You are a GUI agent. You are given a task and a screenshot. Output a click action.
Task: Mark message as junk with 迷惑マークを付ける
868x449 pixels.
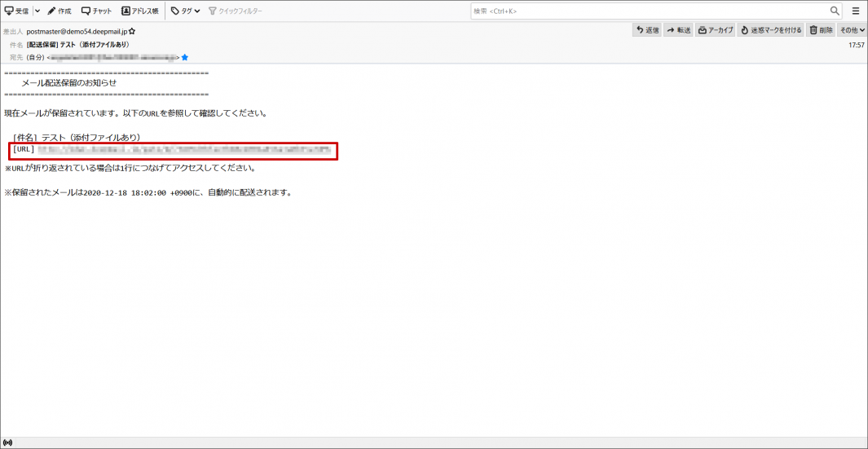point(771,30)
